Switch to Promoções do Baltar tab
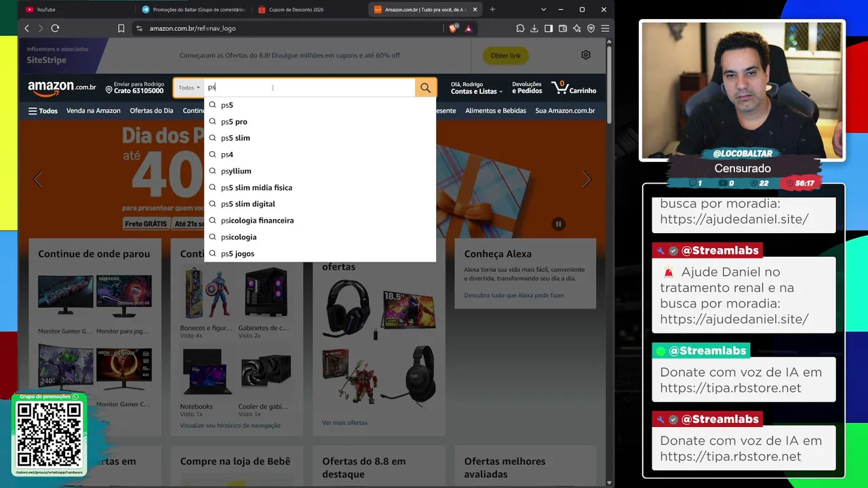The width and height of the screenshot is (868, 488). click(194, 9)
